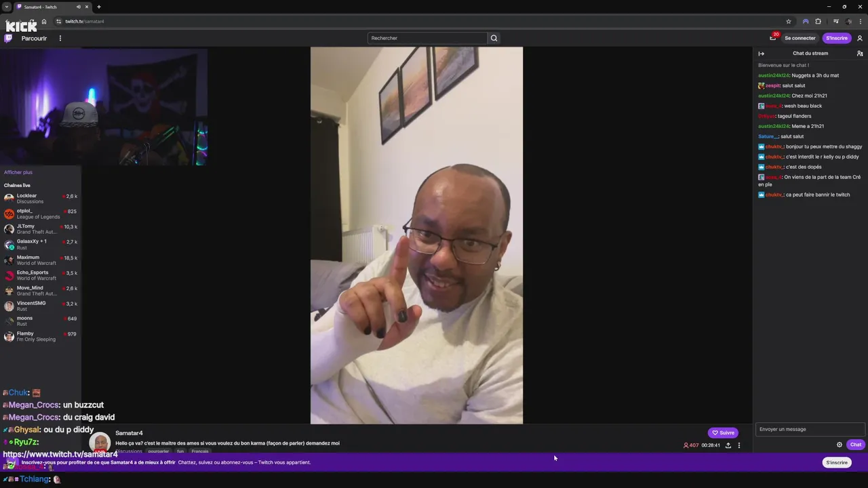Click username zespit in chat
This screenshot has width=868, height=488.
click(773, 85)
